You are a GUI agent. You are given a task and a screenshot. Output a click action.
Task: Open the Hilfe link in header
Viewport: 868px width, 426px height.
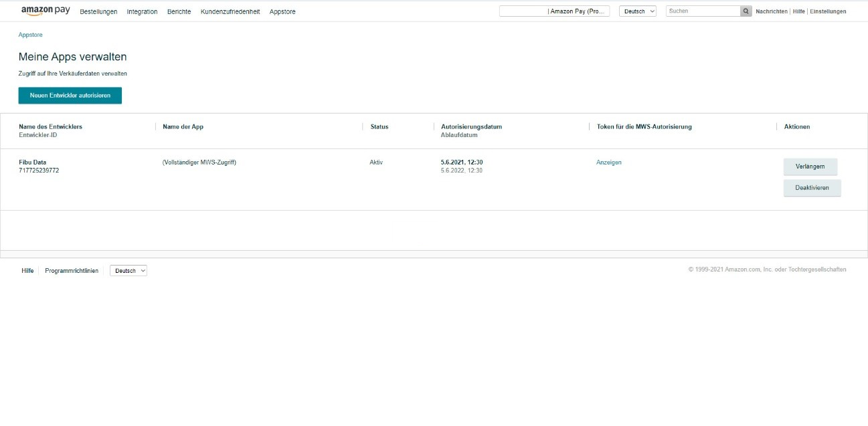798,11
